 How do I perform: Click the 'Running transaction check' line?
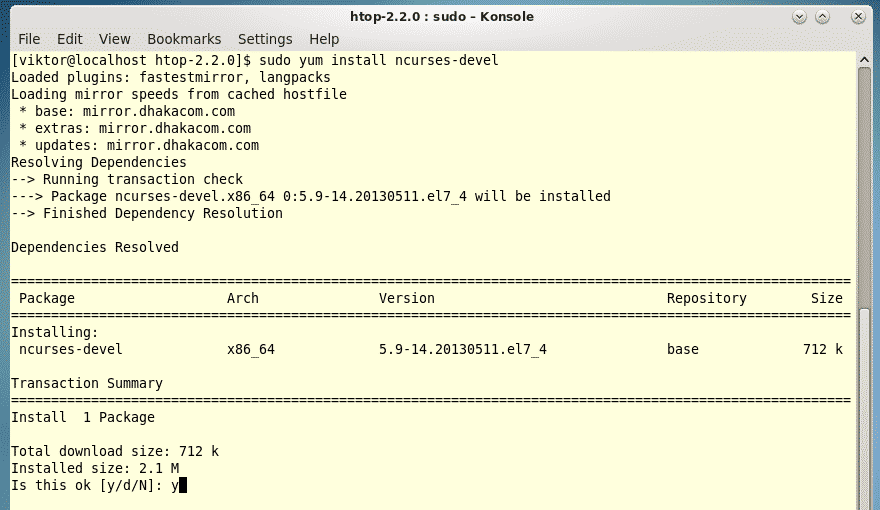pos(127,180)
